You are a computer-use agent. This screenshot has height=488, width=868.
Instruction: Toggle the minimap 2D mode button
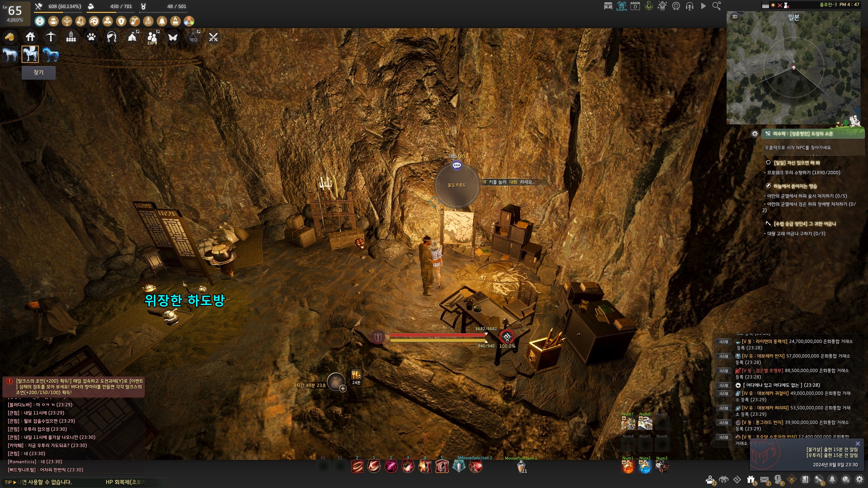coord(735,17)
